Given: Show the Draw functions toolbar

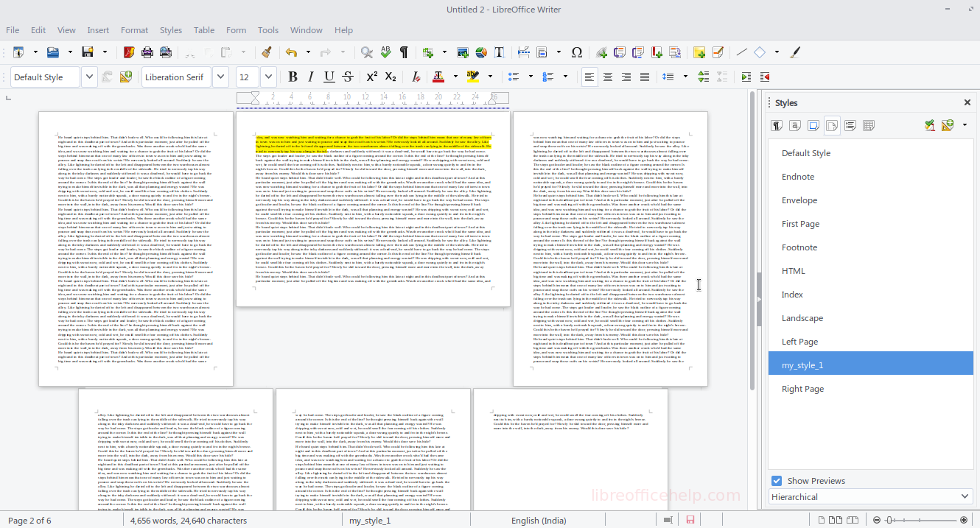Looking at the screenshot, I should [x=795, y=52].
